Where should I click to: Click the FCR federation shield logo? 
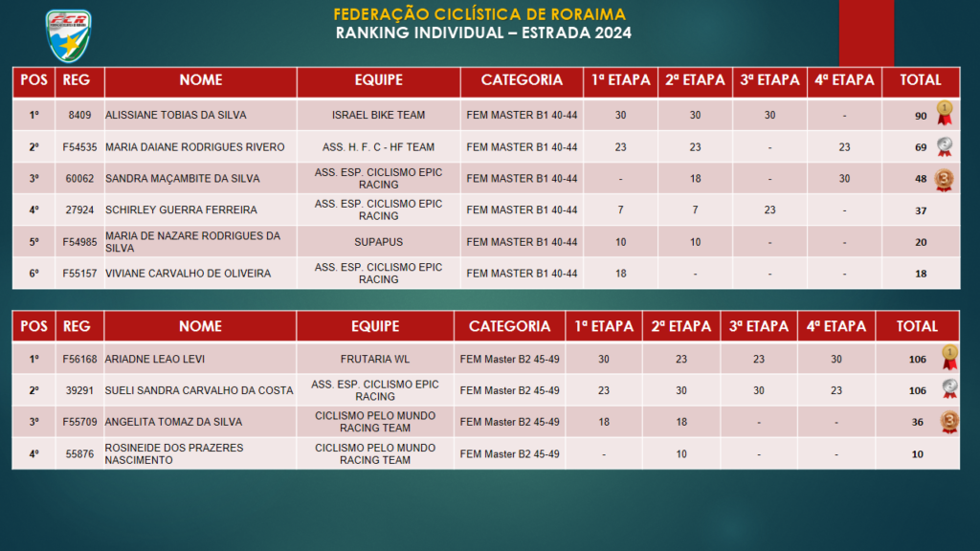[x=68, y=35]
